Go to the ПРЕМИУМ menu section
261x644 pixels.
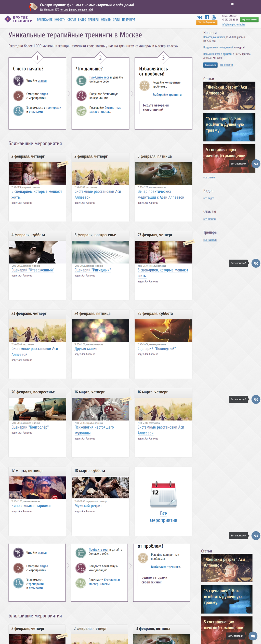128,20
